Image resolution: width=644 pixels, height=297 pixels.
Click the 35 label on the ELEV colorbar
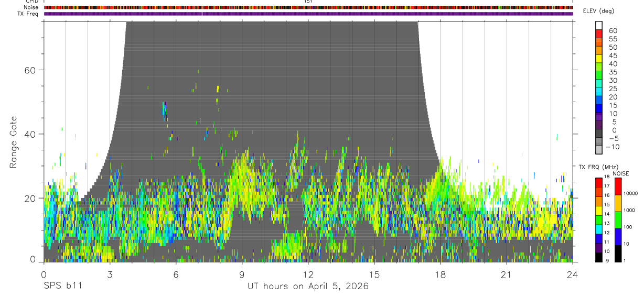613,72
